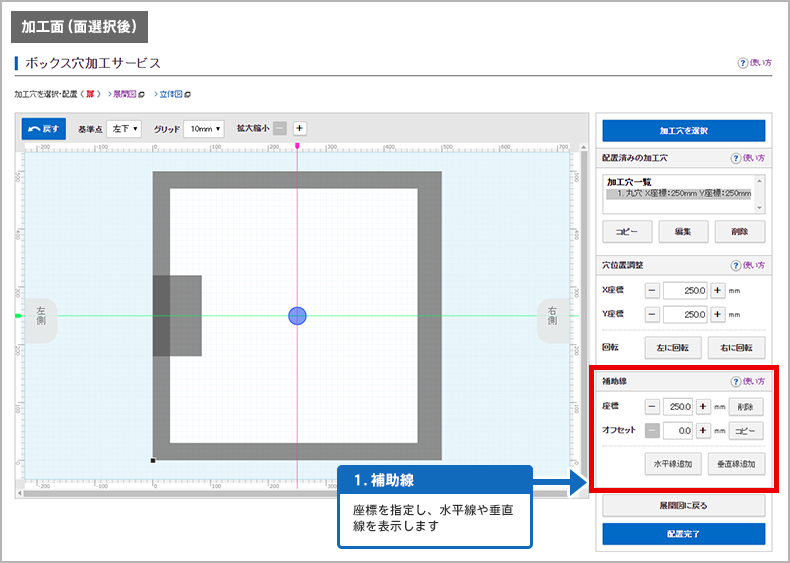This screenshot has height=563, width=790.
Task: Click the 加工穴を選択 button
Action: (x=683, y=131)
